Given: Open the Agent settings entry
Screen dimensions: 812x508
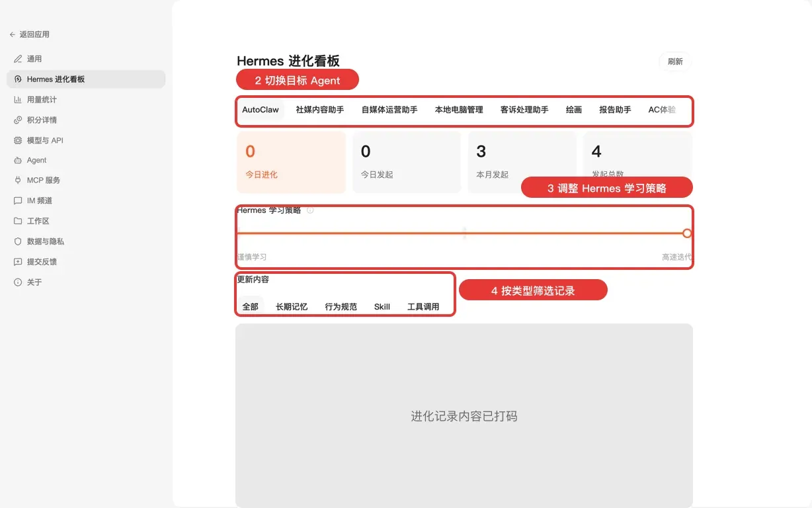Looking at the screenshot, I should coord(86,160).
